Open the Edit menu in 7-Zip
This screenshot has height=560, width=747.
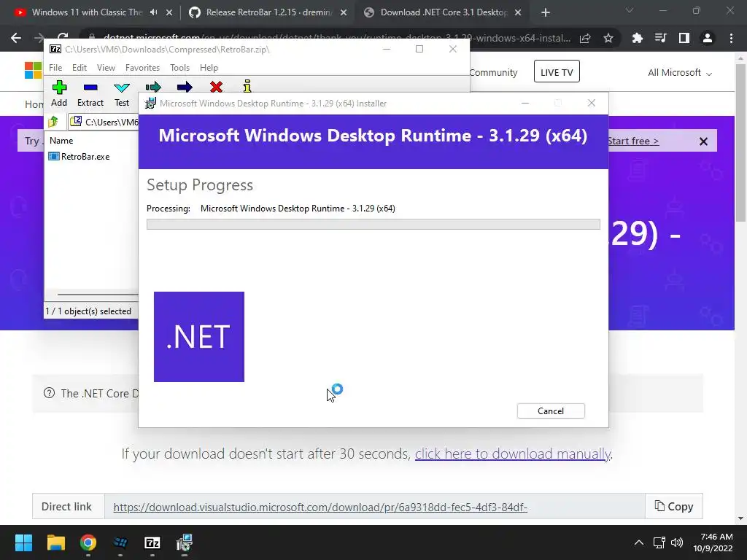79,68
